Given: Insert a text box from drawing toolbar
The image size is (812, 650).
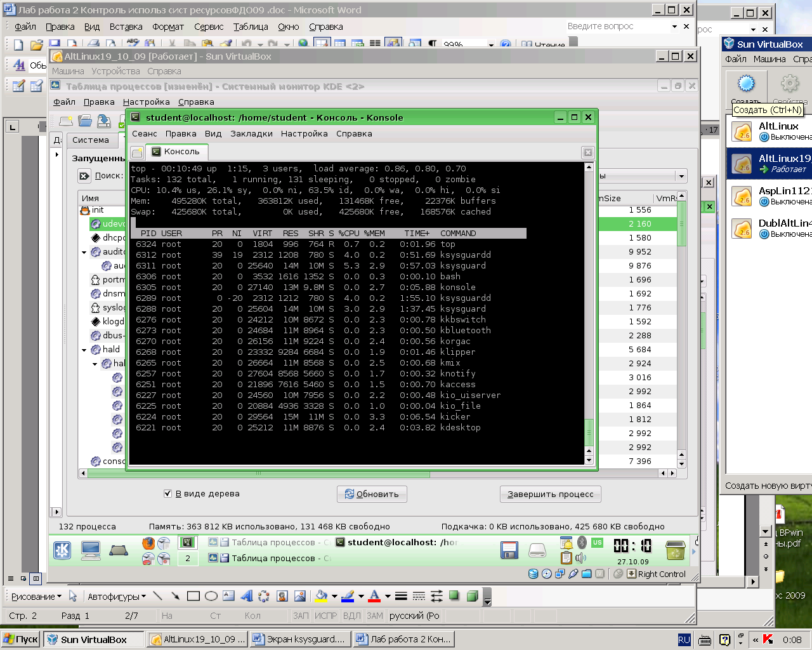Looking at the screenshot, I should [229, 596].
